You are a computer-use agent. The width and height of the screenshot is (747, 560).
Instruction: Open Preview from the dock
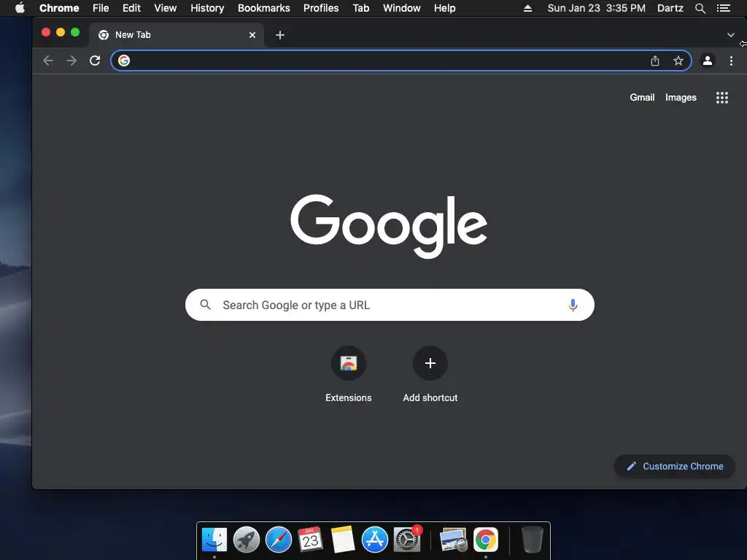(x=453, y=540)
